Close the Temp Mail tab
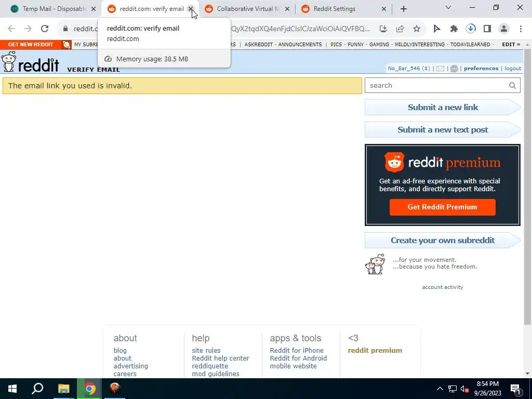The image size is (532, 399). tap(94, 9)
